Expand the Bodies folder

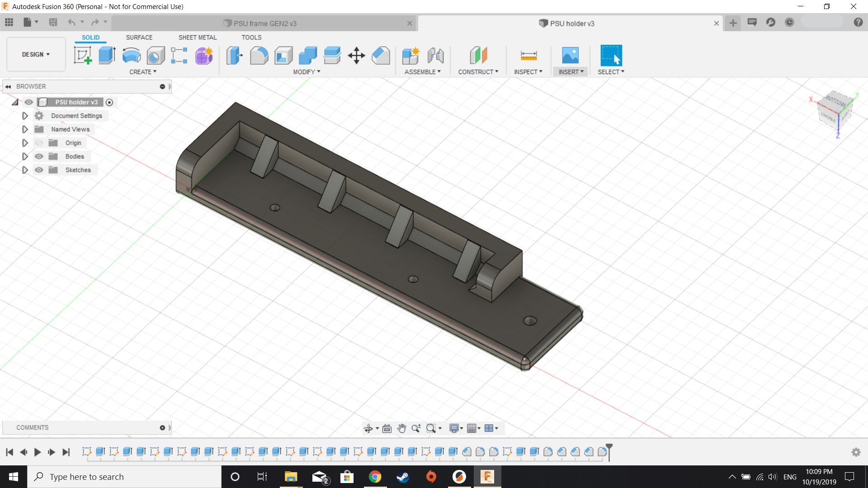[25, 156]
